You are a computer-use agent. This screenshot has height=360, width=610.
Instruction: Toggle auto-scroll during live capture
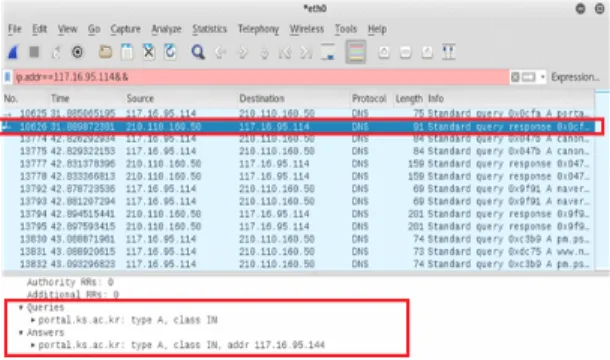(x=328, y=52)
